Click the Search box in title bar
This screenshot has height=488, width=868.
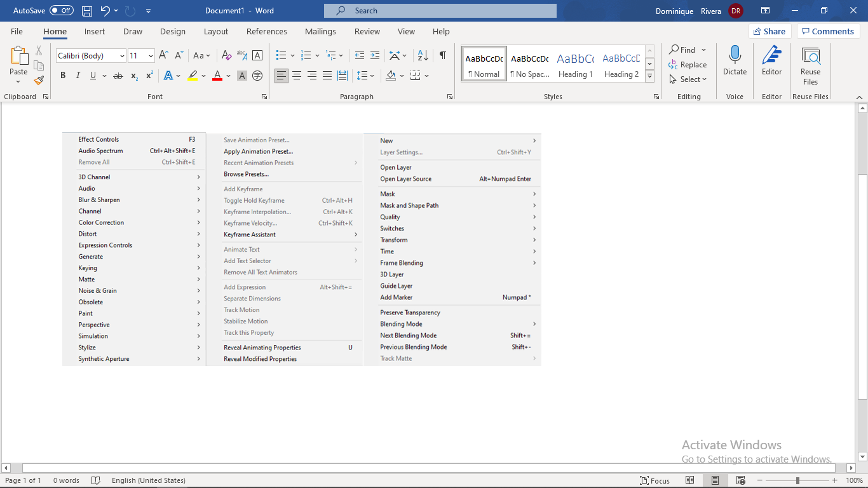pyautogui.click(x=440, y=11)
